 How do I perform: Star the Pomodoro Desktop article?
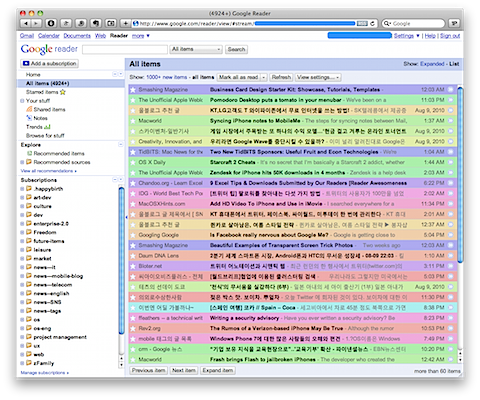pos(133,100)
